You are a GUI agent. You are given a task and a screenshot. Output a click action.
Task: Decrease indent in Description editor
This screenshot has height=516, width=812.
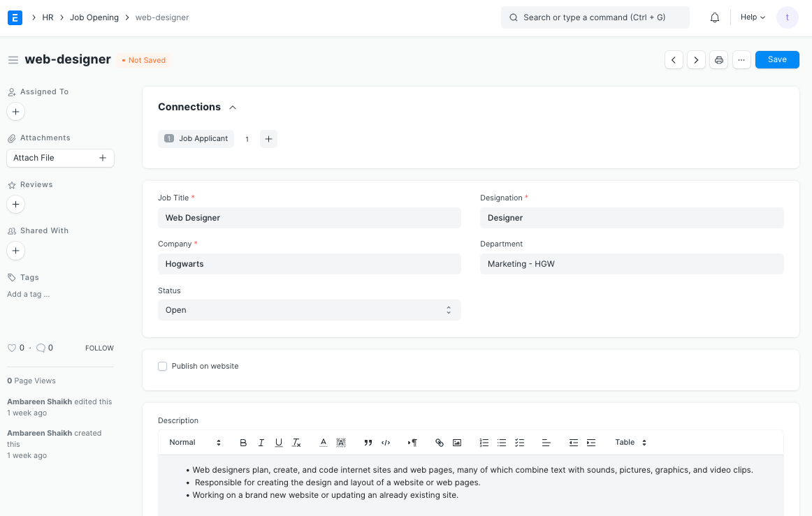pos(573,443)
